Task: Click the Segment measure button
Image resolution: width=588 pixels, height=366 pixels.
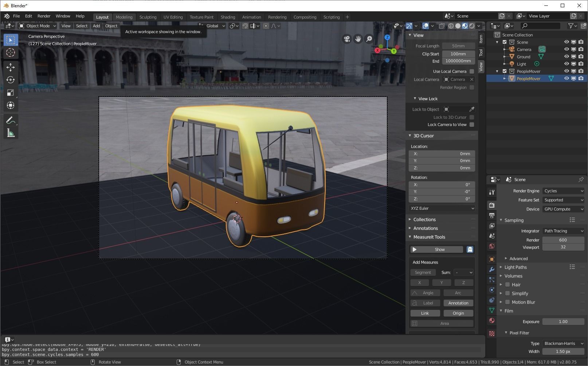Action: 423,272
